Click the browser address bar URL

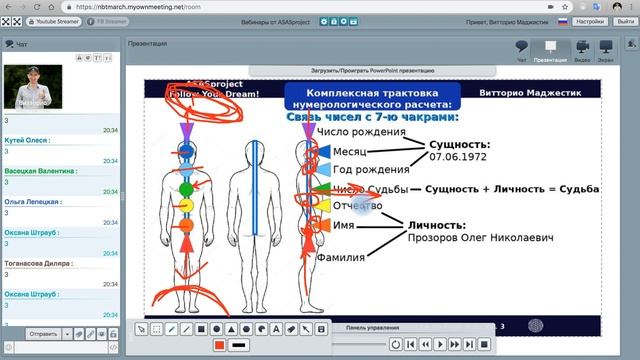[x=138, y=7]
